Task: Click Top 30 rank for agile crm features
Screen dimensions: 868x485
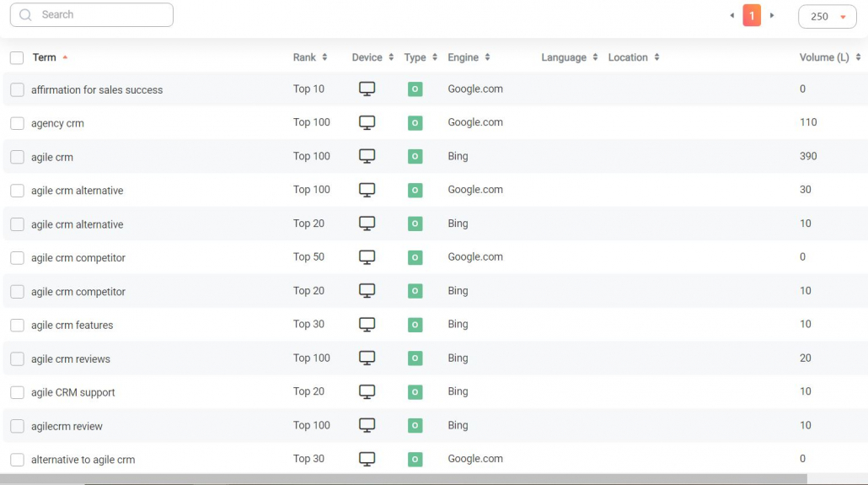Action: pos(309,324)
